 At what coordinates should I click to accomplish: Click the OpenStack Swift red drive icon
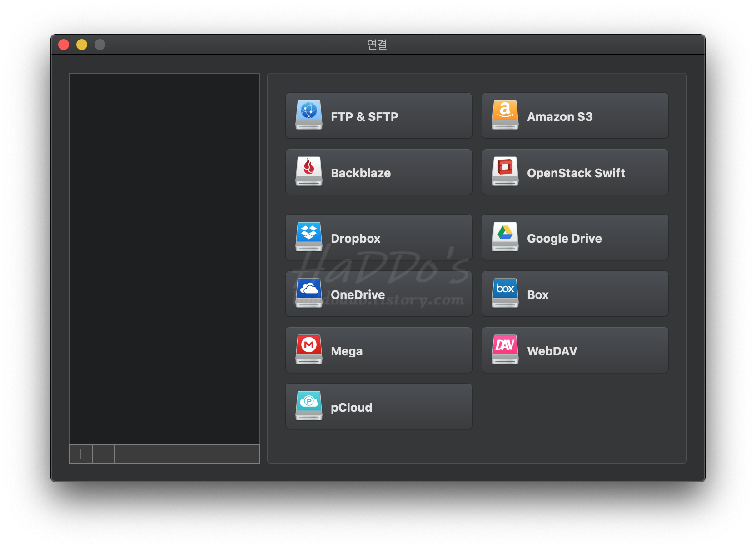pyautogui.click(x=505, y=171)
